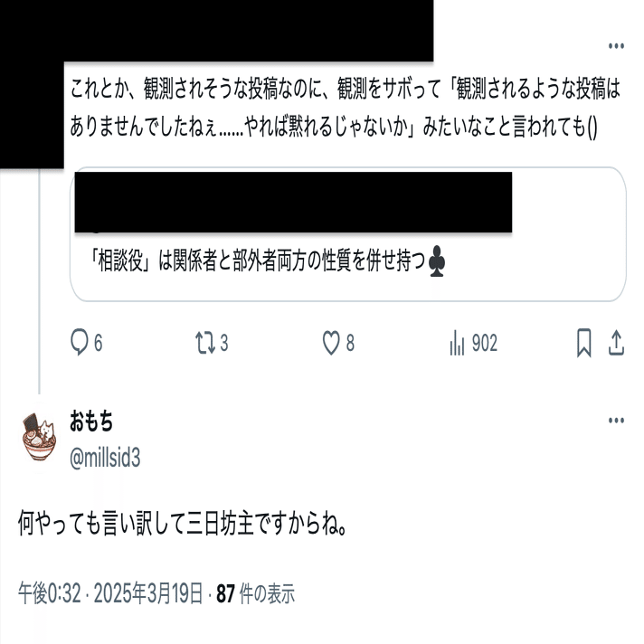Open more options on おもち's tweet

click(616, 421)
